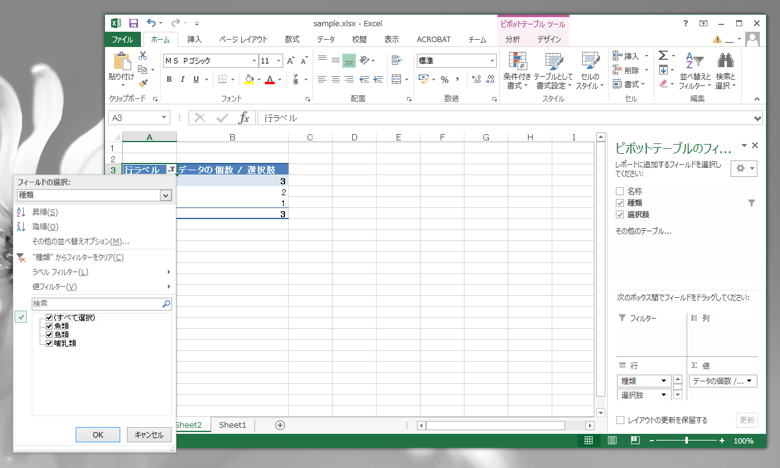Uncheck (すべて選択) in filter list
This screenshot has width=780, height=468.
[49, 317]
